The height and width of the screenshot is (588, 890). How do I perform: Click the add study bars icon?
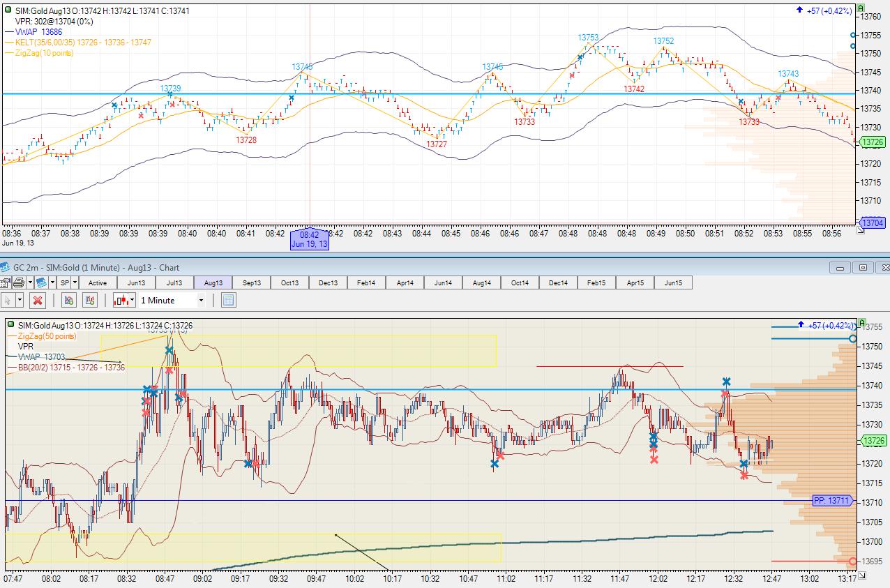click(89, 300)
